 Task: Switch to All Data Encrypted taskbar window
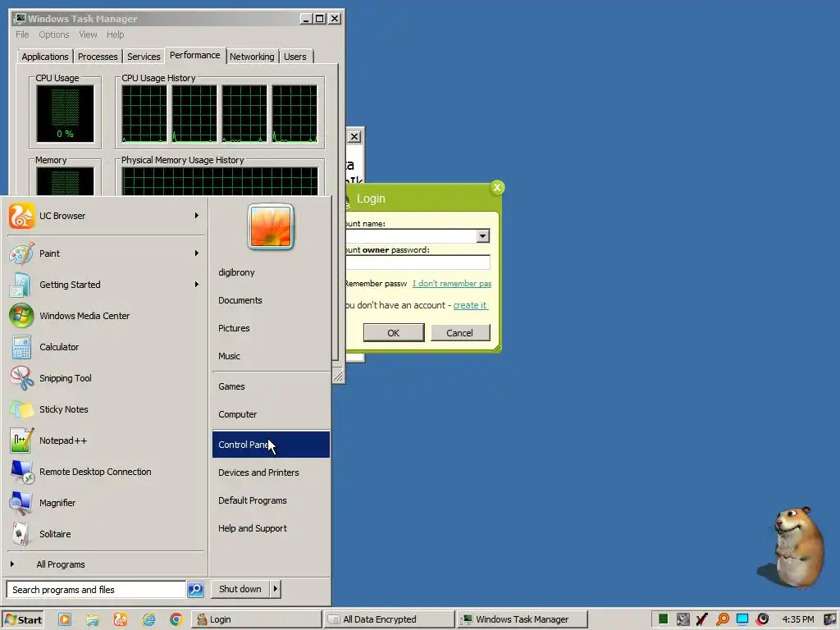click(389, 619)
